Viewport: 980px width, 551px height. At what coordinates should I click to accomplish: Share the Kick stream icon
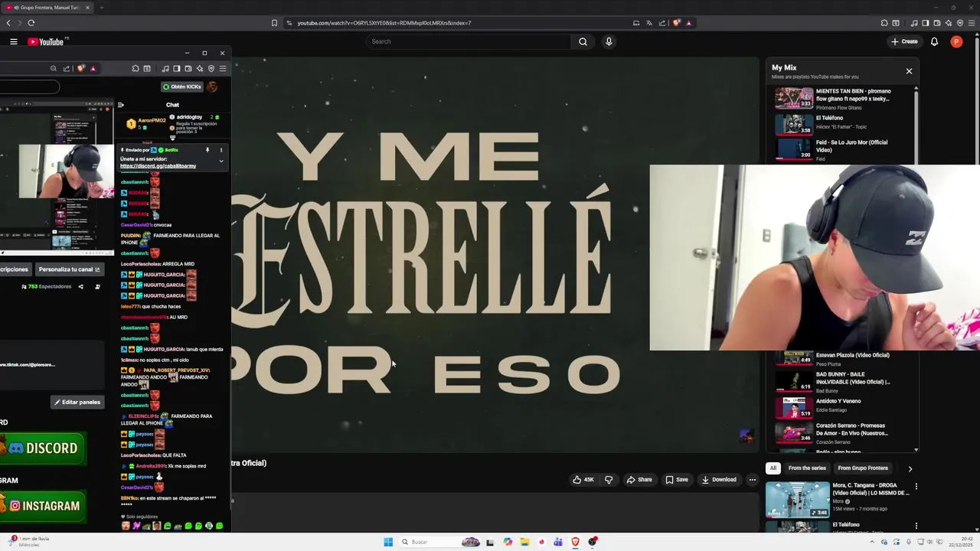pyautogui.click(x=80, y=287)
